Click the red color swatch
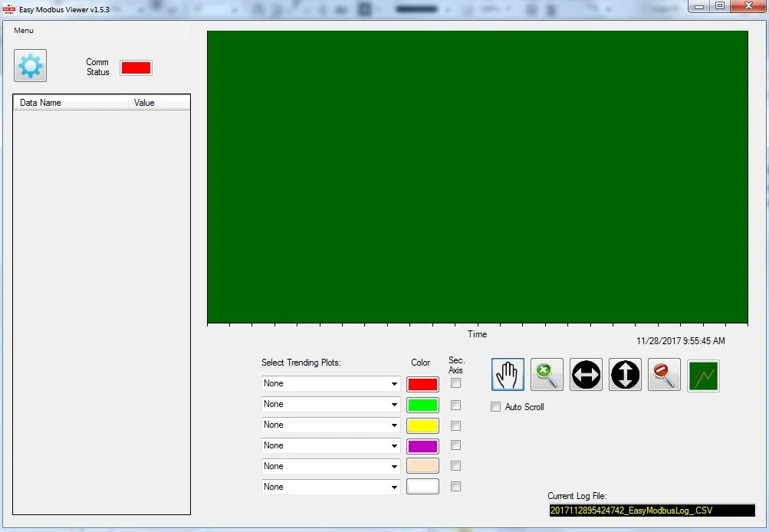769x532 pixels. [x=422, y=384]
